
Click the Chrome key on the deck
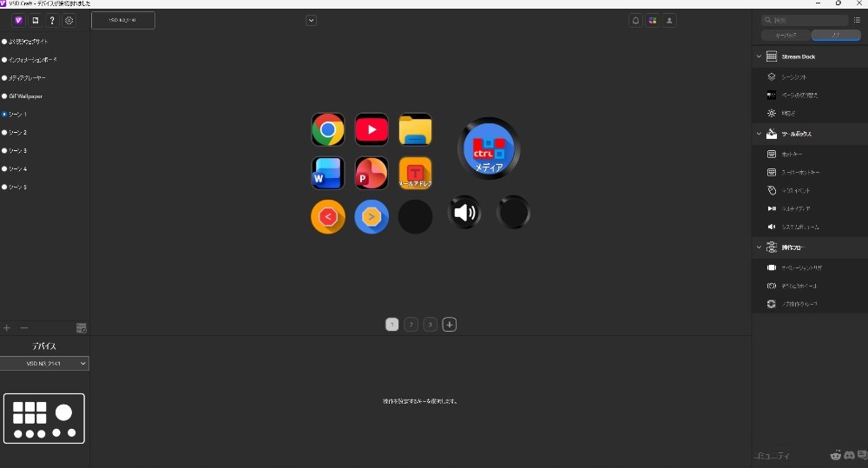[x=328, y=129]
